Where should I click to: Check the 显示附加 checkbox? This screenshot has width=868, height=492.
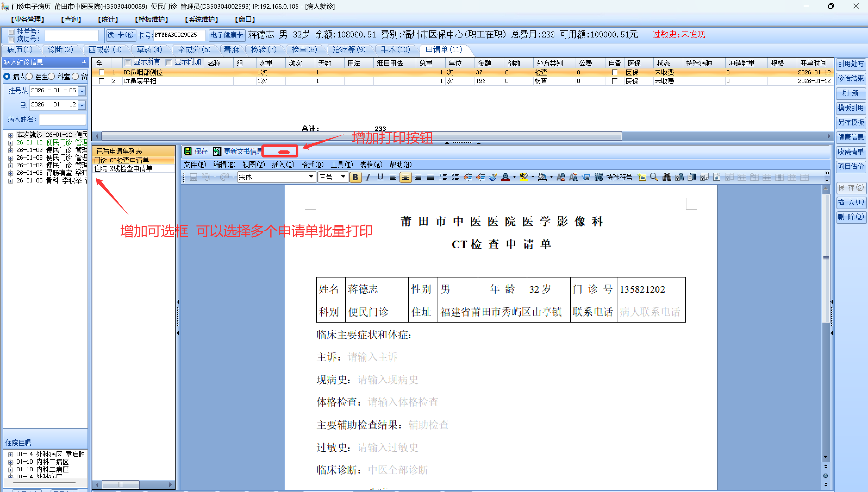[x=169, y=62]
